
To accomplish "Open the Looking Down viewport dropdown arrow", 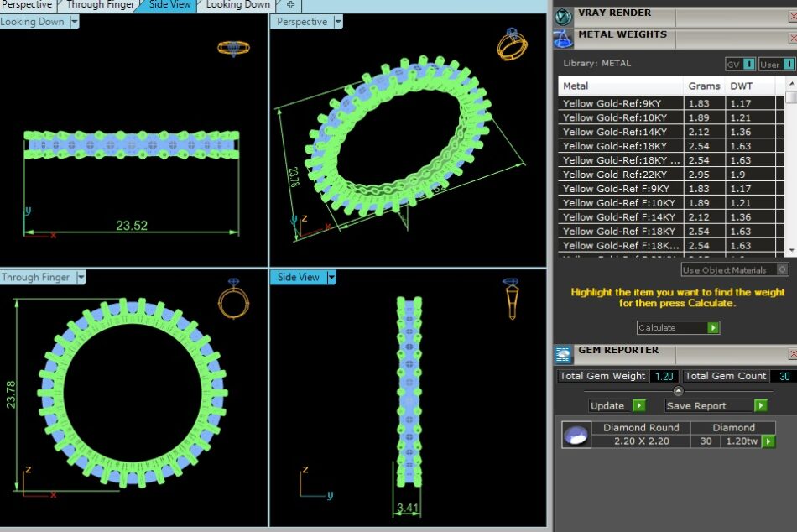I will [x=74, y=22].
